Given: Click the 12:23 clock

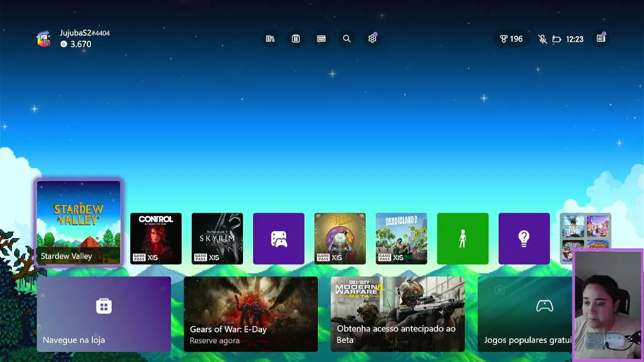Looking at the screenshot, I should [575, 39].
